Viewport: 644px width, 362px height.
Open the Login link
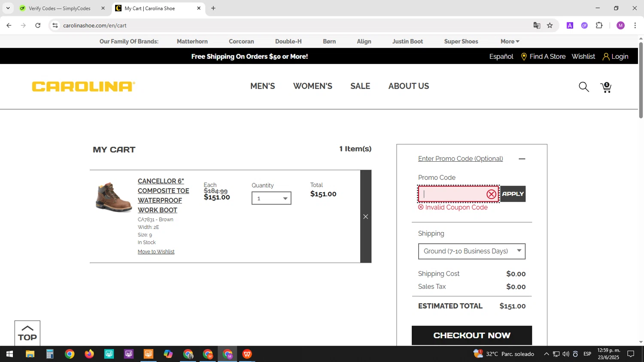(615, 57)
